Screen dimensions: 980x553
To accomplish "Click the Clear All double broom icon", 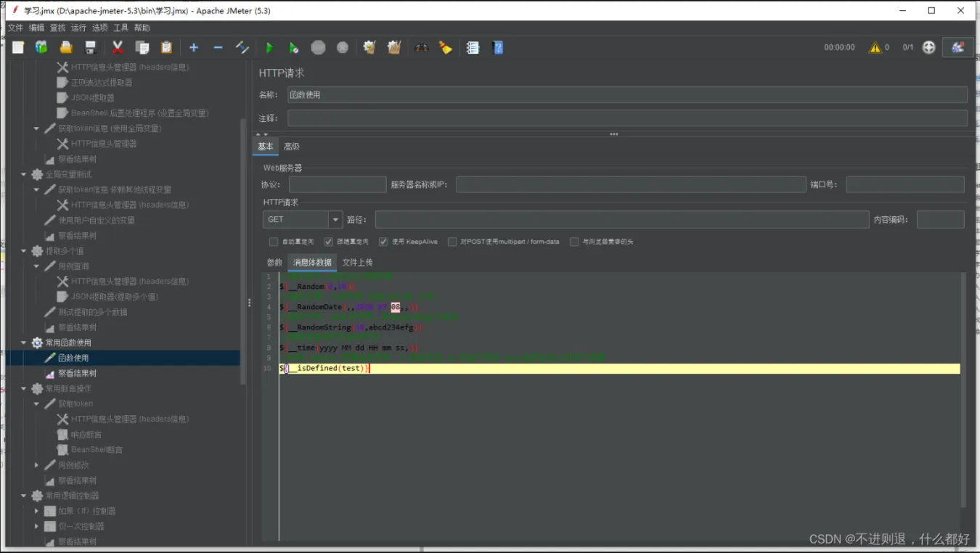I will (x=394, y=47).
